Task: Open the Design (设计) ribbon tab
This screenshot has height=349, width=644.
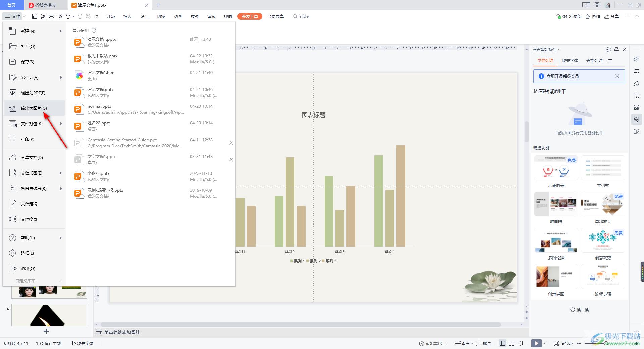Action: click(144, 16)
